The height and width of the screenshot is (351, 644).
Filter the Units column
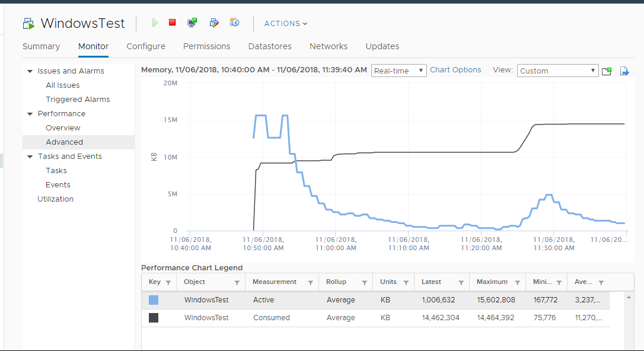coord(406,282)
